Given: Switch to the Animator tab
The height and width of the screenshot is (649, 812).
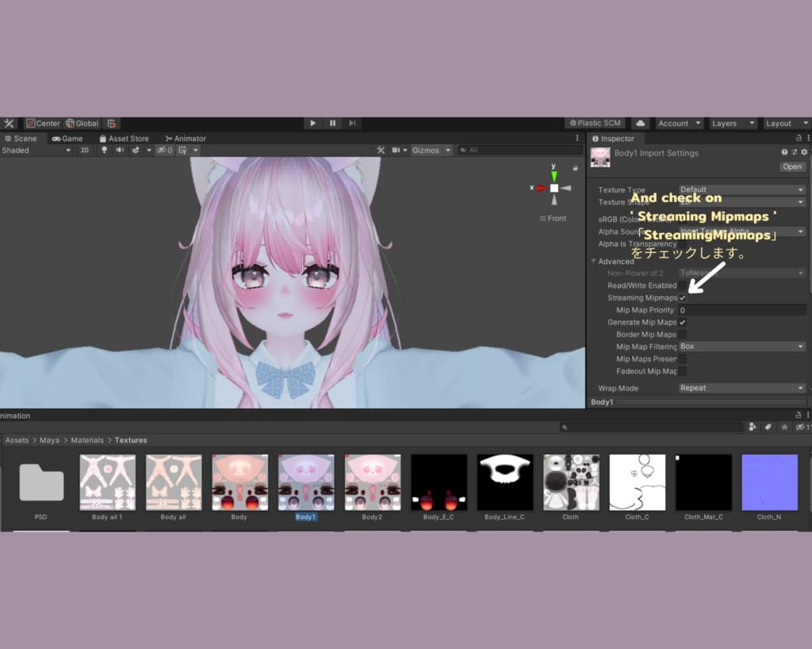Looking at the screenshot, I should 186,138.
